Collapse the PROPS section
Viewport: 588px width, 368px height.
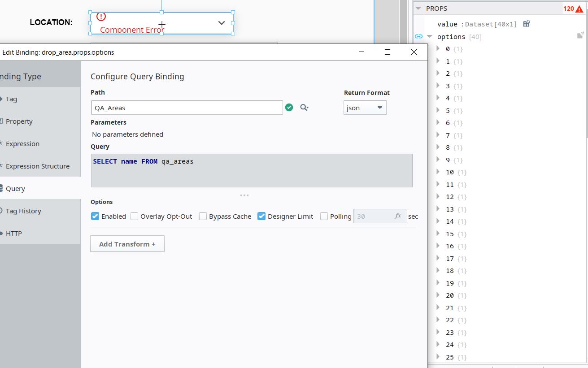pos(418,8)
